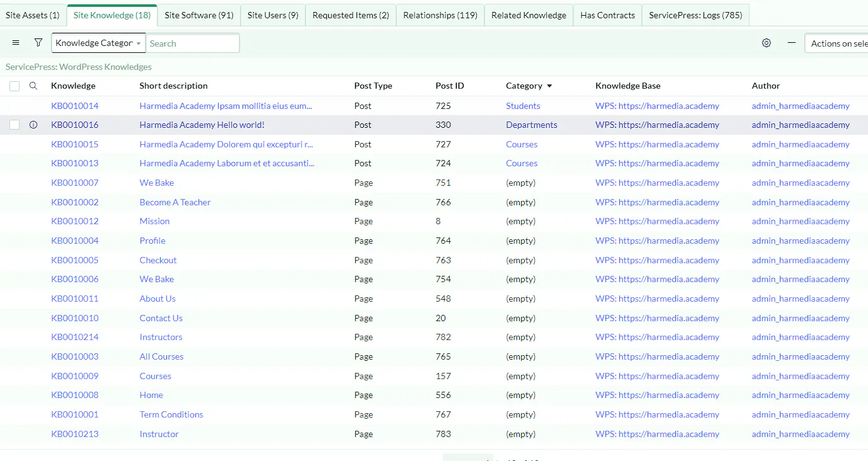Open the Contact Us page link

[x=161, y=318]
